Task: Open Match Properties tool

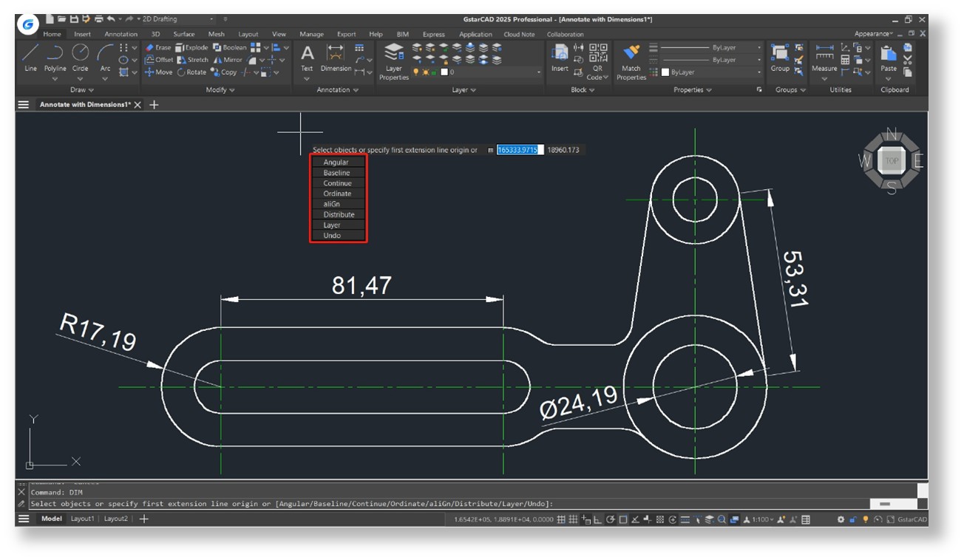Action: [x=631, y=53]
